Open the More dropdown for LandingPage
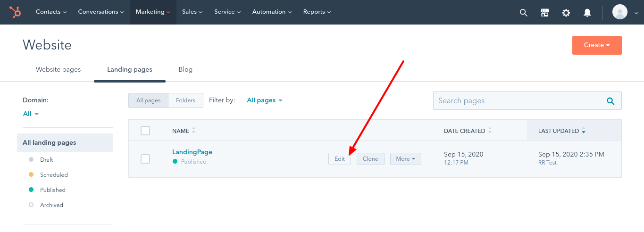644x232 pixels. point(406,159)
